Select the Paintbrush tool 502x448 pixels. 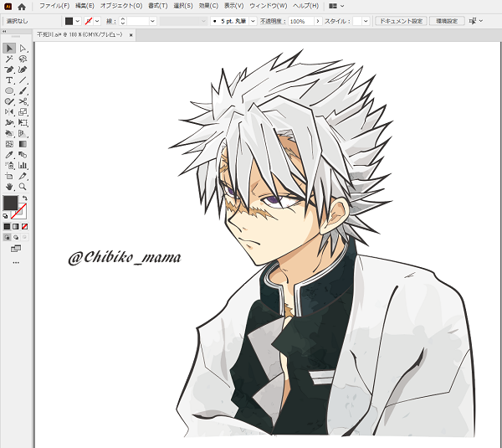[23, 91]
